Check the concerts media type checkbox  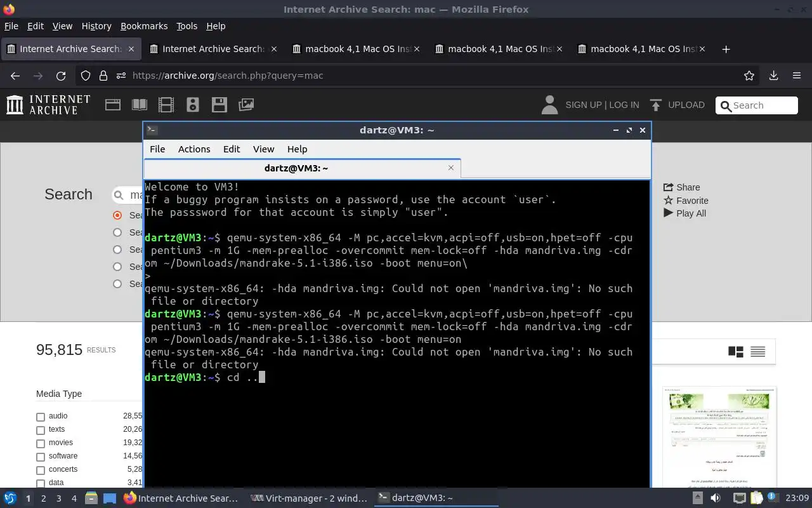[41, 470]
